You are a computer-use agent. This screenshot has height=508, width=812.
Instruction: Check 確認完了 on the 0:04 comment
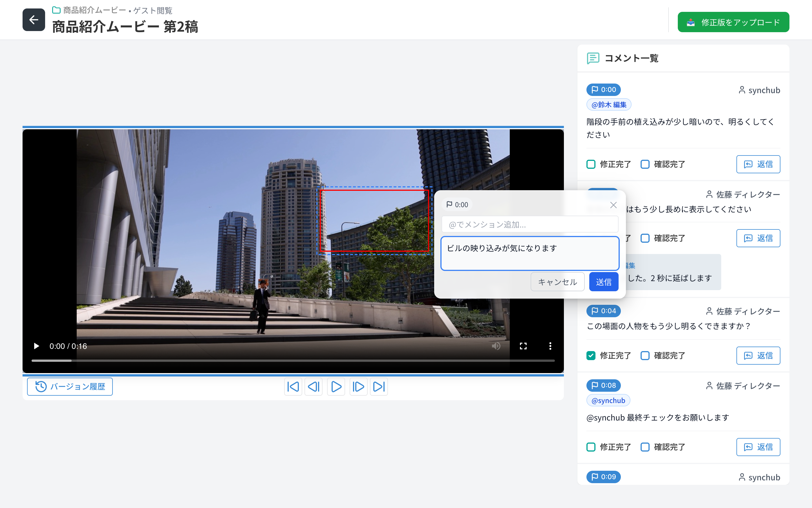(x=645, y=356)
